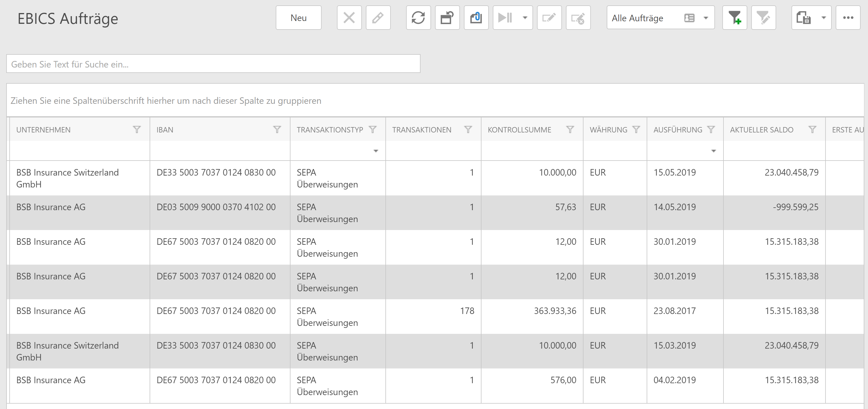Expand the Alle Aufträge view dropdown
868x409 pixels.
pos(706,18)
